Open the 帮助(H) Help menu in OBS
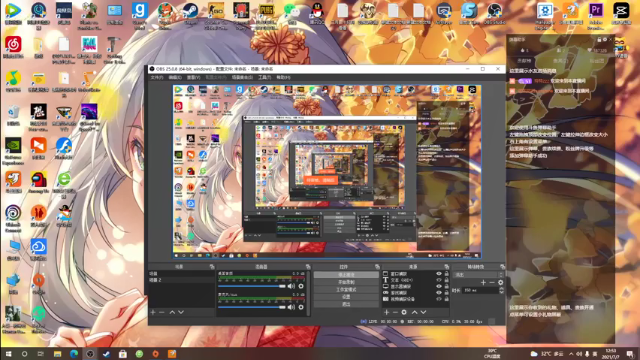The image size is (640, 360). 283,77
